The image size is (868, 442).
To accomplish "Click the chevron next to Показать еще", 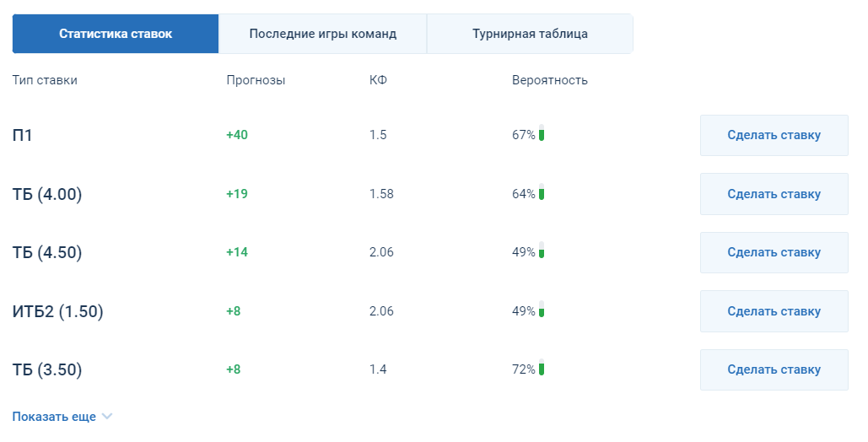I will (107, 417).
